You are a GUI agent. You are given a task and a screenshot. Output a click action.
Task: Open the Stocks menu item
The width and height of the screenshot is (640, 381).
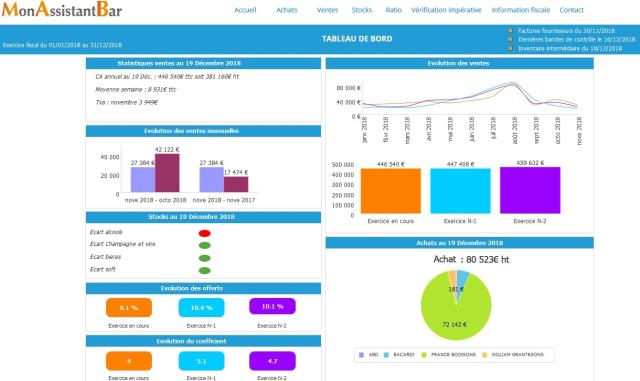click(x=362, y=10)
